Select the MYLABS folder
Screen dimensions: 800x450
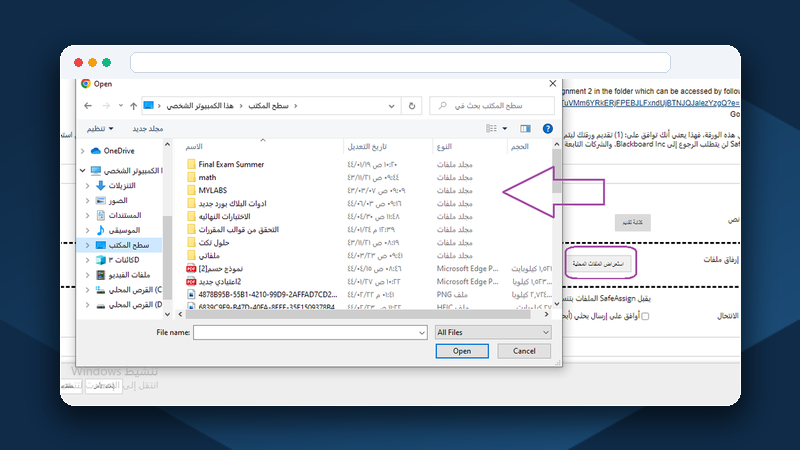click(212, 190)
